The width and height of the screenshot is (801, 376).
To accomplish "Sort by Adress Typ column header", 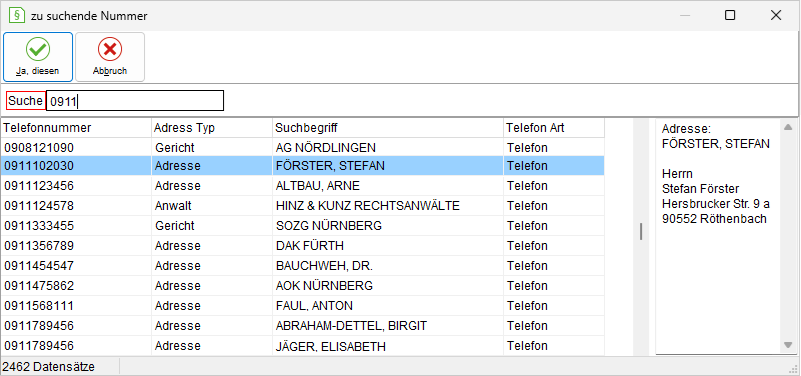I will click(x=212, y=128).
